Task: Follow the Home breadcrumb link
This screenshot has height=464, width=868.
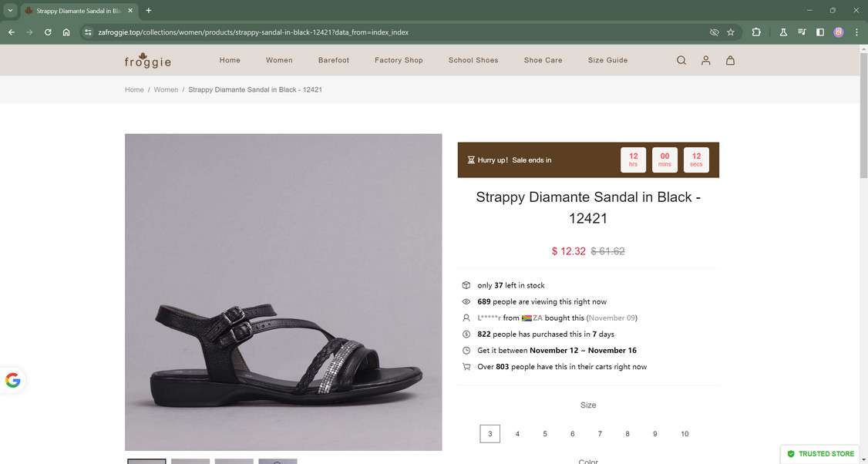Action: click(133, 89)
